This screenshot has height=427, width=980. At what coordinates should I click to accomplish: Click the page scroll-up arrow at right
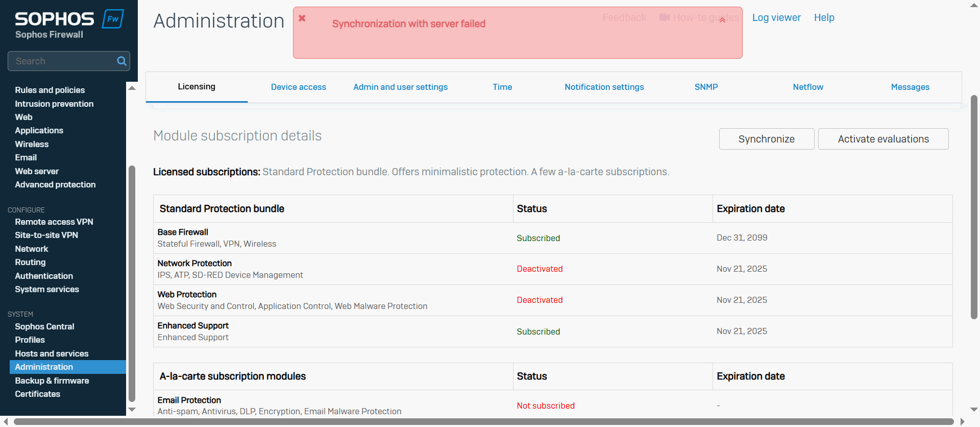point(974,6)
